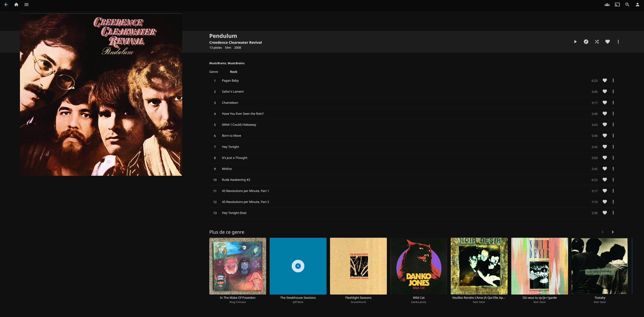This screenshot has width=644, height=317.
Task: Favorite the track Molina
Action: [605, 169]
